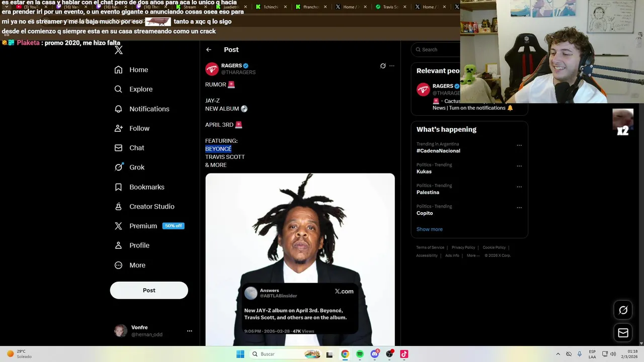The image size is (644, 362).
Task: Click the @THARAGERS handle on the post
Action: pyautogui.click(x=238, y=72)
